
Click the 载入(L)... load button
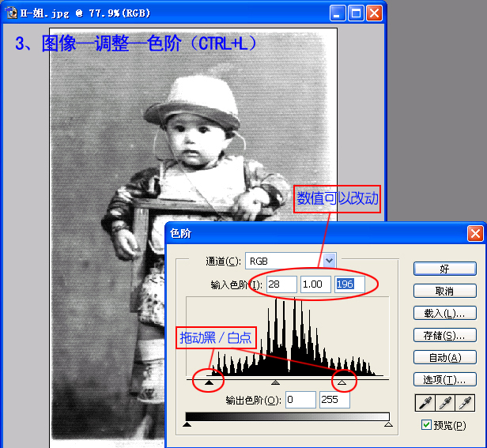coord(445,313)
